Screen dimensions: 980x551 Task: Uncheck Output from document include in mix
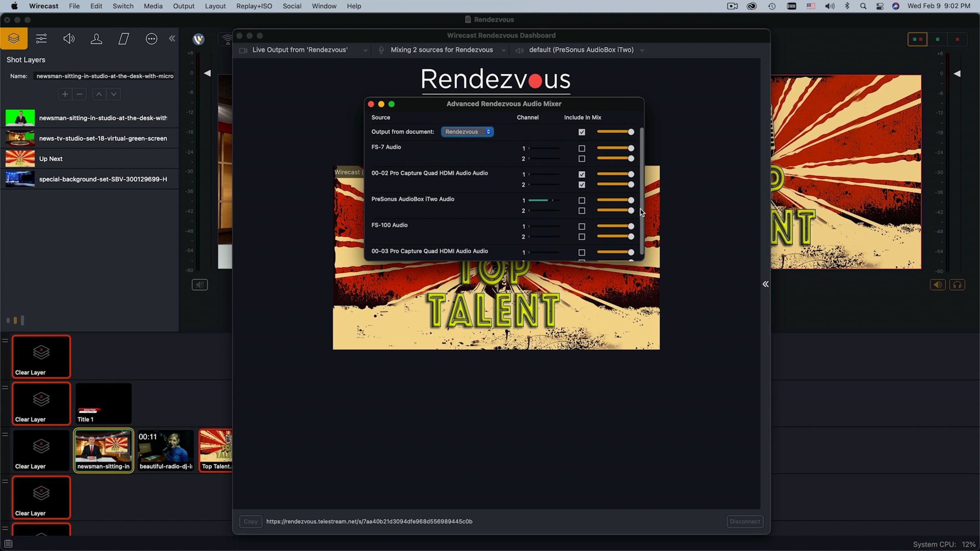click(x=582, y=132)
